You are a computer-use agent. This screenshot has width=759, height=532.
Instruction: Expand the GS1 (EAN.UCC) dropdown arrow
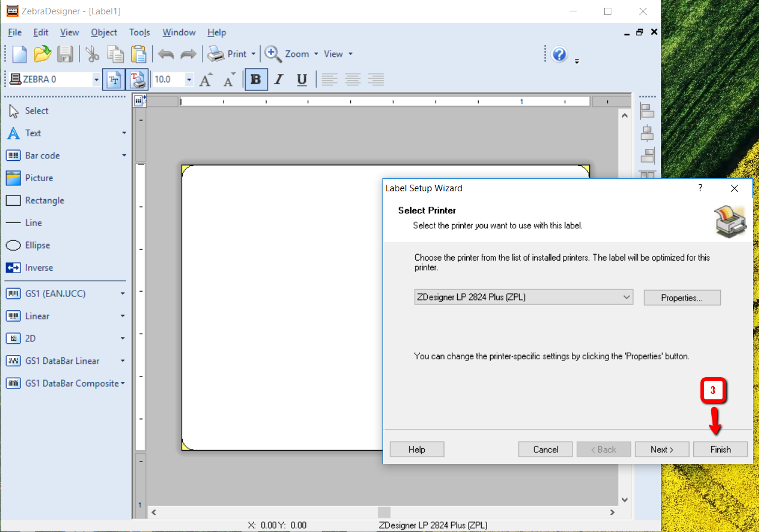click(x=123, y=293)
